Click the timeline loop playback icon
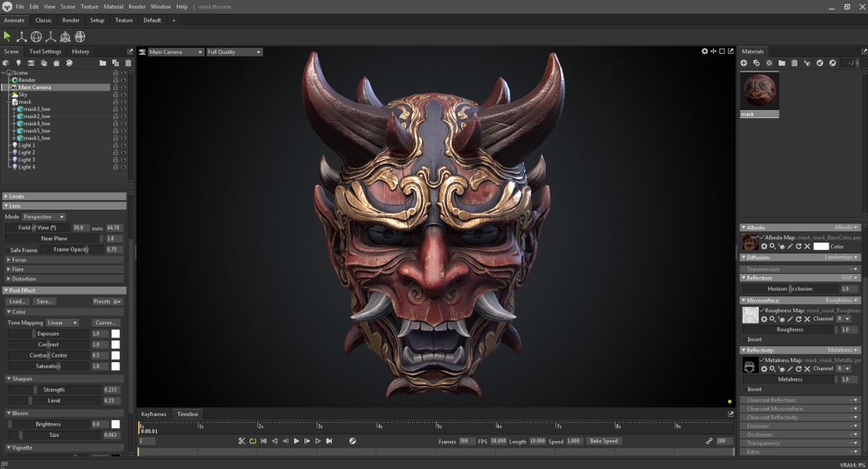The width and height of the screenshot is (868, 469). (252, 441)
